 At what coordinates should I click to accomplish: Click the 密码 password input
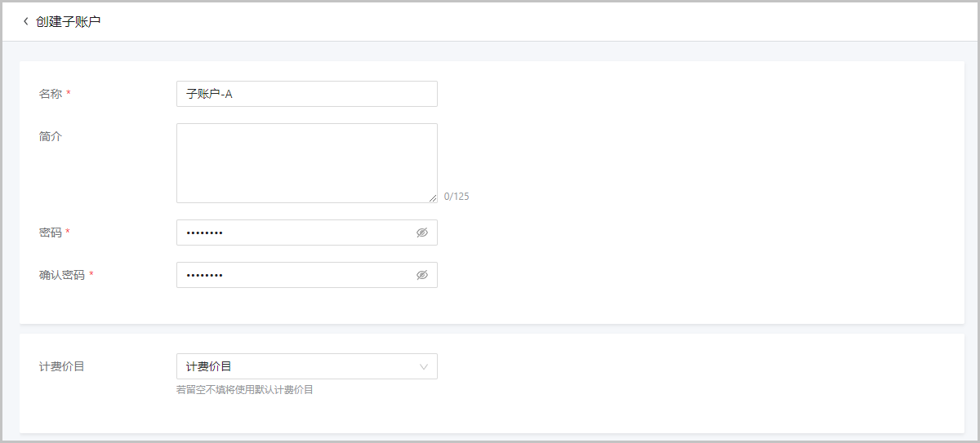coord(294,233)
